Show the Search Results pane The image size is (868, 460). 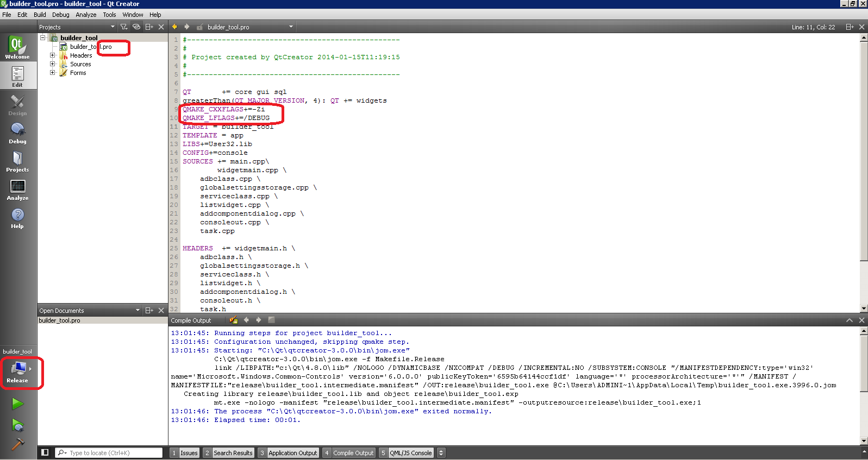(228, 452)
